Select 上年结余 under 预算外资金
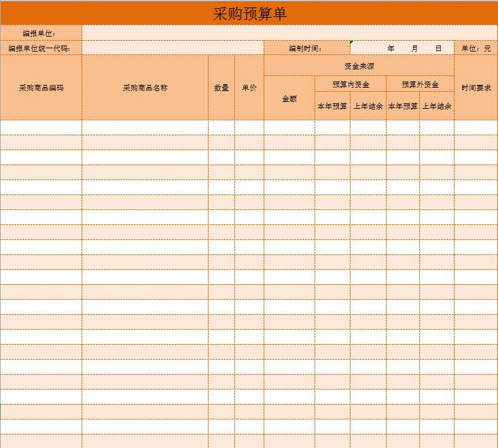This screenshot has width=498, height=448. 436,106
